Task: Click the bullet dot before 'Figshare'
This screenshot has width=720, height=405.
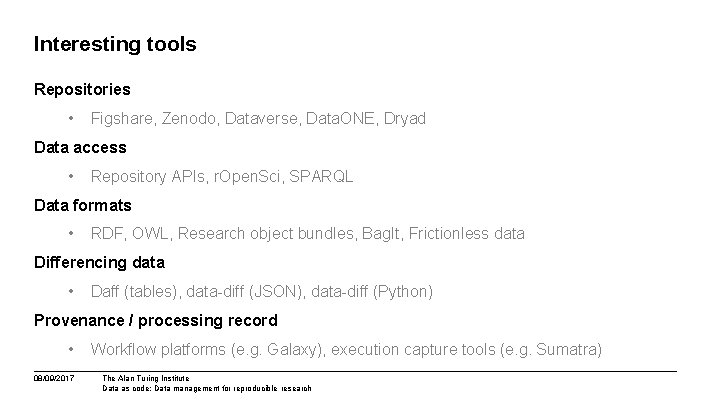Action: (71, 118)
